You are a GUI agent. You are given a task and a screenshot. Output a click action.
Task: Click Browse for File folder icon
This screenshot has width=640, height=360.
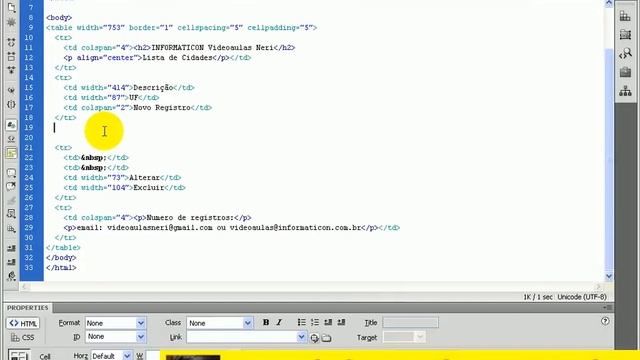(327, 338)
